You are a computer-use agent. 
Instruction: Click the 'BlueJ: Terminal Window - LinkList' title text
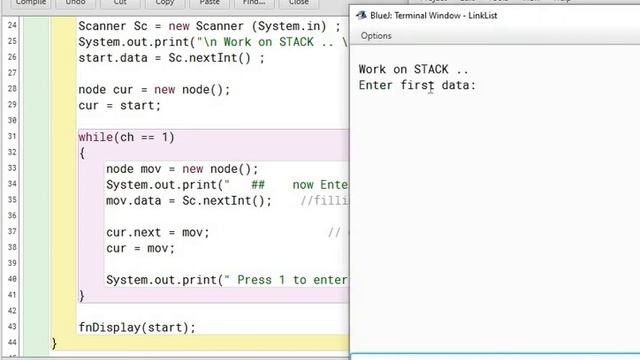[433, 16]
